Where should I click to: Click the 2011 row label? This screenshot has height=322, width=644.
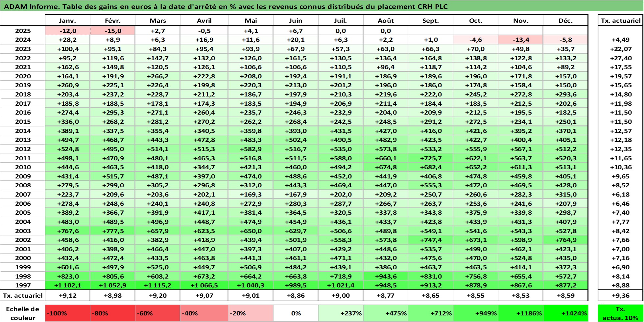pos(23,158)
